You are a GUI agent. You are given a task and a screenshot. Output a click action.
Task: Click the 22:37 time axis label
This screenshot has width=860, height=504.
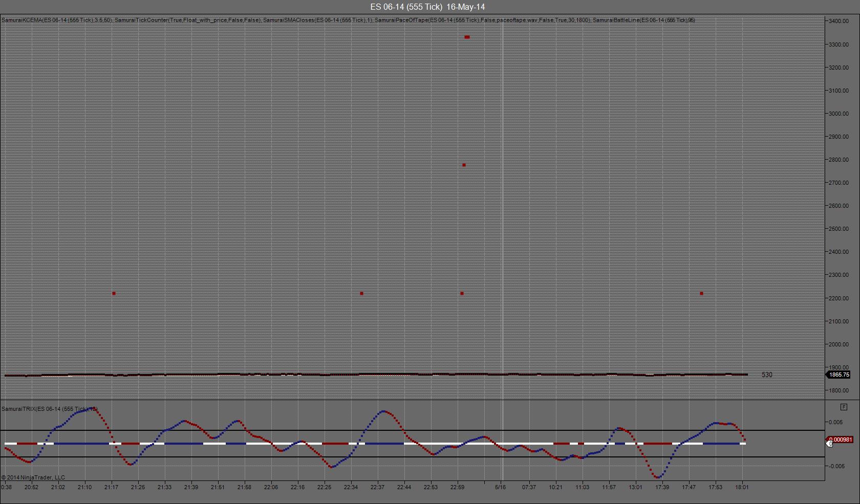377,487
